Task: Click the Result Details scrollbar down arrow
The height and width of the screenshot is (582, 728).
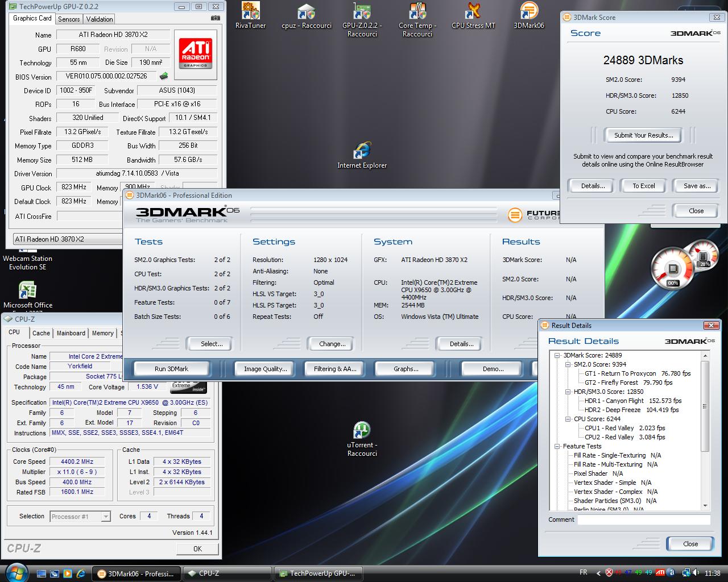Action: coord(705,505)
